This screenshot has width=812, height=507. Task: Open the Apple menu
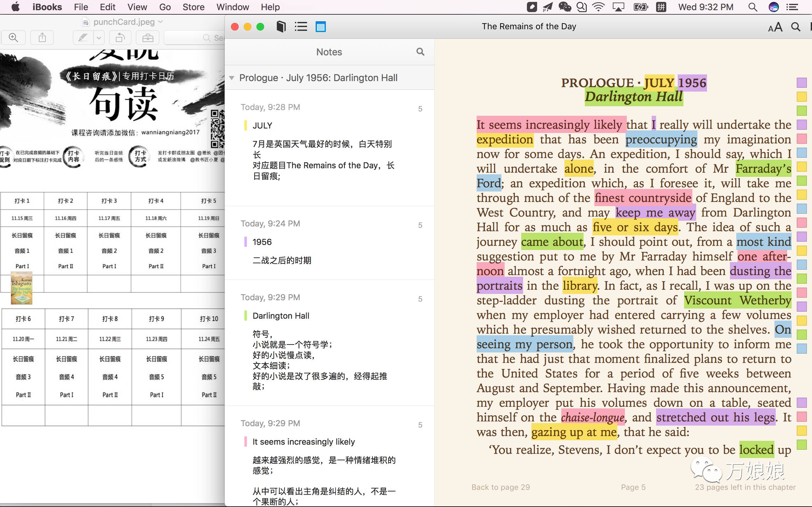[15, 7]
